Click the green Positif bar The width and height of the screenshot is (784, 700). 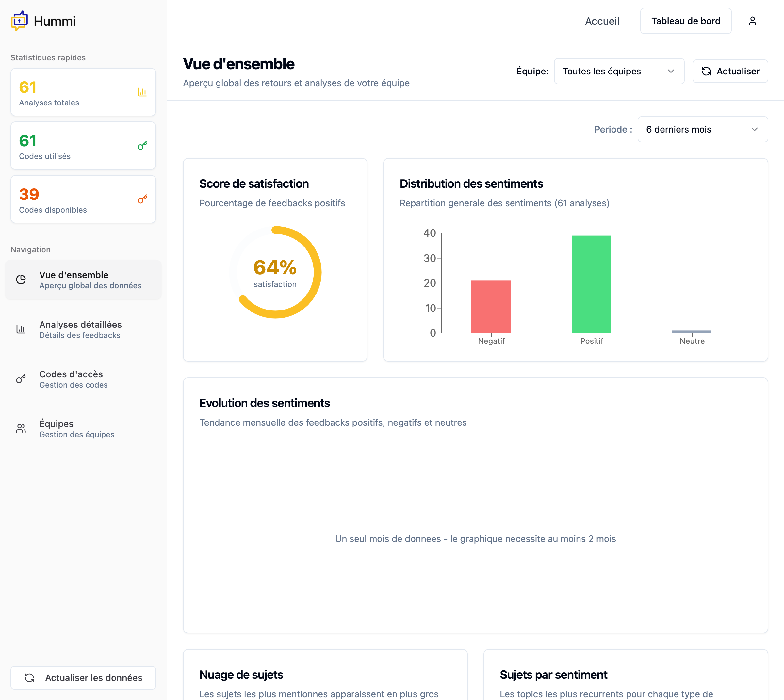tap(591, 284)
